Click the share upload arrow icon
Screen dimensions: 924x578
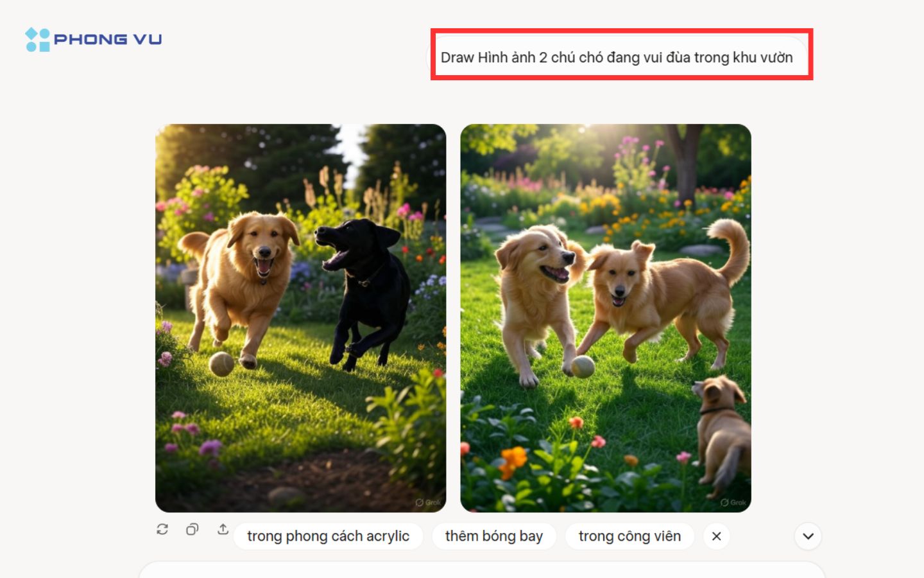pyautogui.click(x=223, y=529)
